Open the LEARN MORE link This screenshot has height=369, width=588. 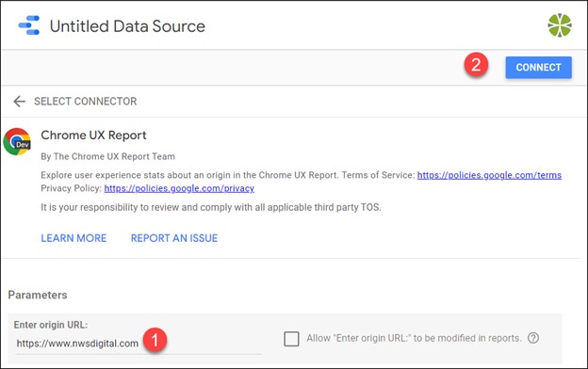click(x=73, y=238)
